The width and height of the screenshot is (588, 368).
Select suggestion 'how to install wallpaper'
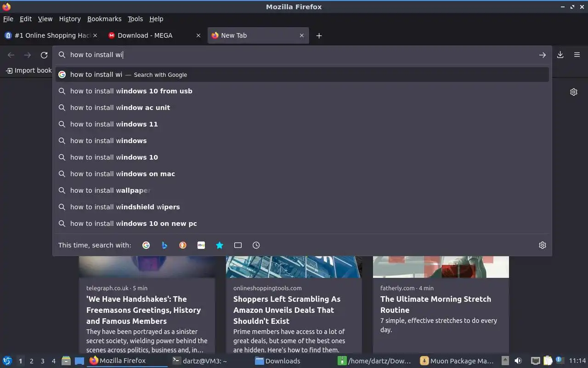302,190
